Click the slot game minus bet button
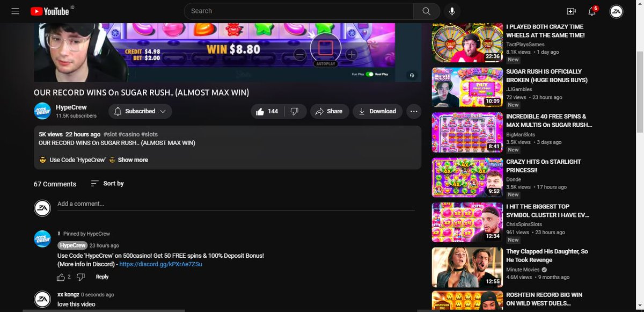644x312 pixels. pos(300,54)
